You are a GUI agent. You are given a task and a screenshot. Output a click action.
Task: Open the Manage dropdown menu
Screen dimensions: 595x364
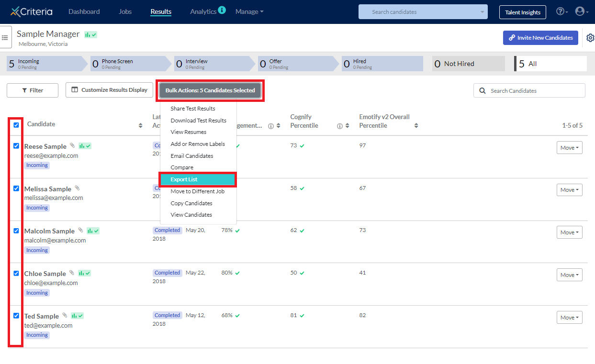click(249, 11)
